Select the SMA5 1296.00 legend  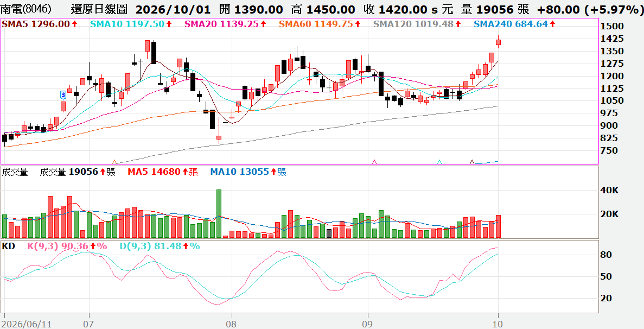click(40, 24)
